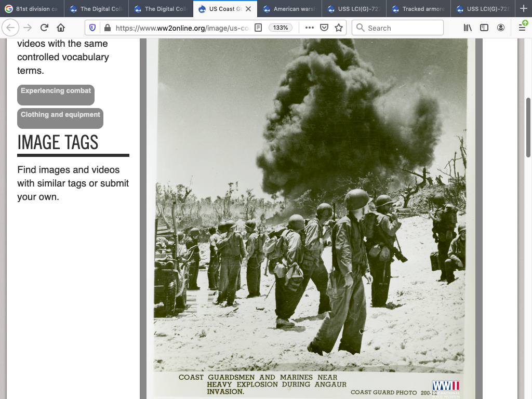Open Library bookmarks and history
Viewport: 532px width, 399px height.
[468, 28]
